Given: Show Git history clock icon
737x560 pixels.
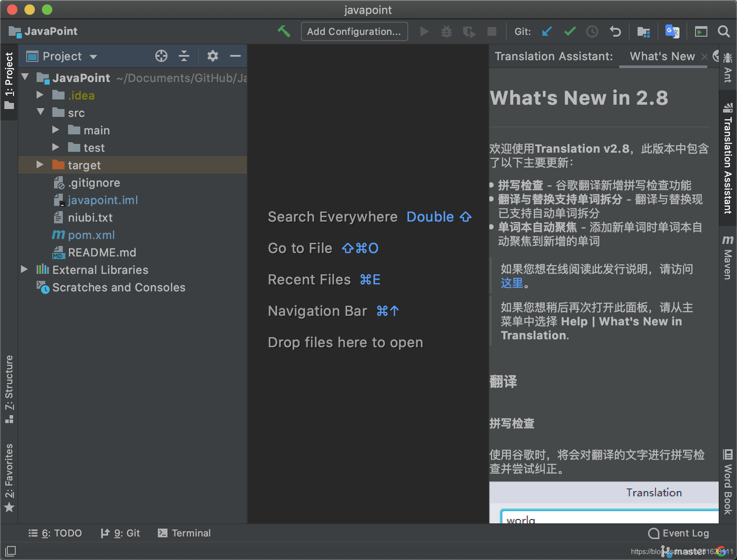Looking at the screenshot, I should [592, 31].
